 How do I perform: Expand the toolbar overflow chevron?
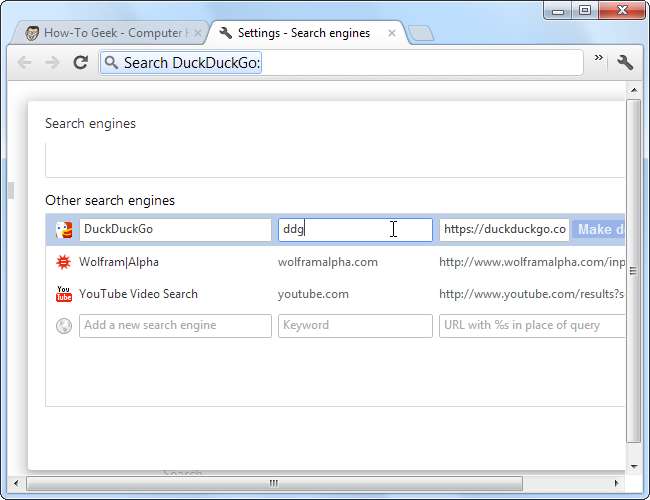click(x=599, y=59)
